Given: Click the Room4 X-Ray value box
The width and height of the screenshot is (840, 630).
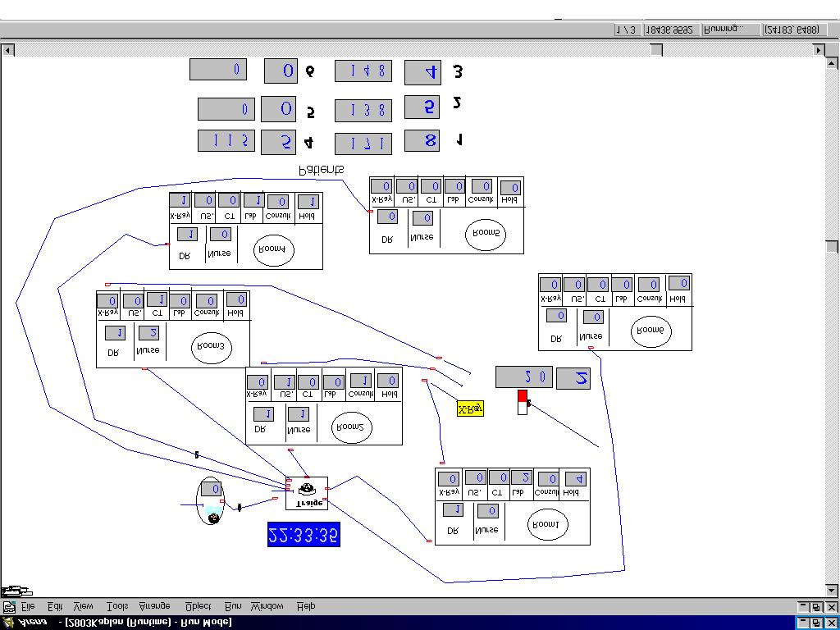Looking at the screenshot, I should pyautogui.click(x=180, y=200).
